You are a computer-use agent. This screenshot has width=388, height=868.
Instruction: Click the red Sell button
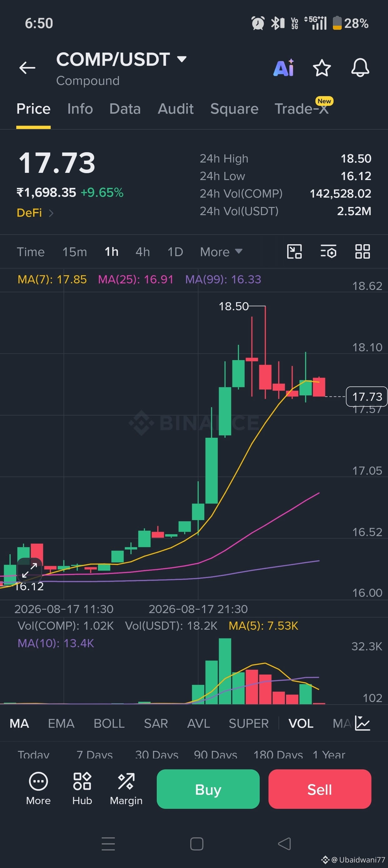pyautogui.click(x=319, y=789)
